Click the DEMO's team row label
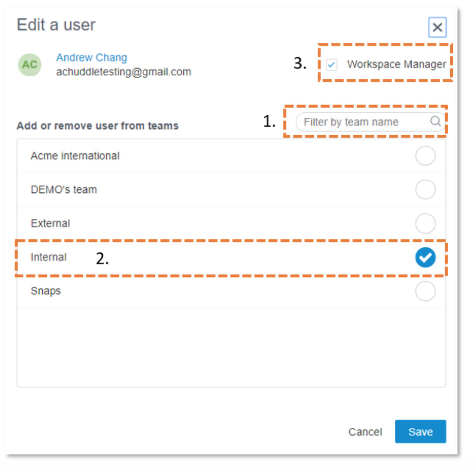The image size is (476, 470). coord(64,189)
